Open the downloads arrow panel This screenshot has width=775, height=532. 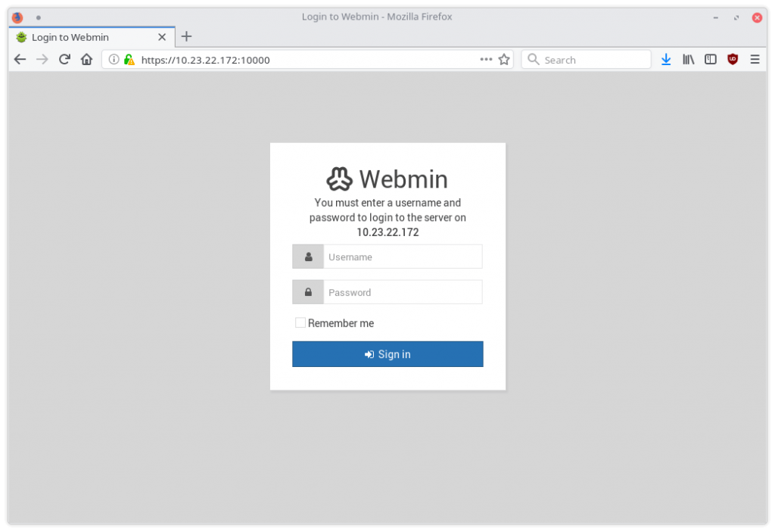666,59
